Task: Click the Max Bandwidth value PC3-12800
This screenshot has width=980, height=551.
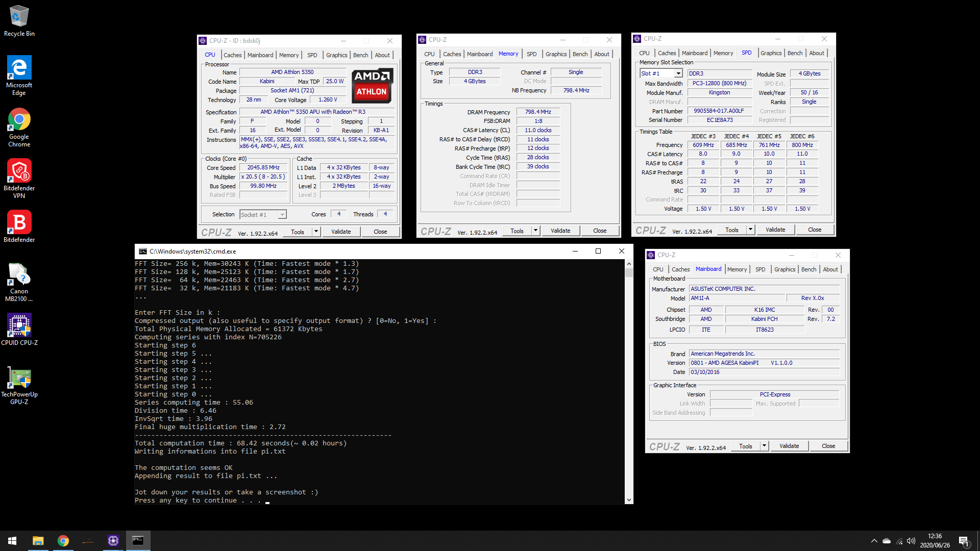Action: click(x=720, y=83)
